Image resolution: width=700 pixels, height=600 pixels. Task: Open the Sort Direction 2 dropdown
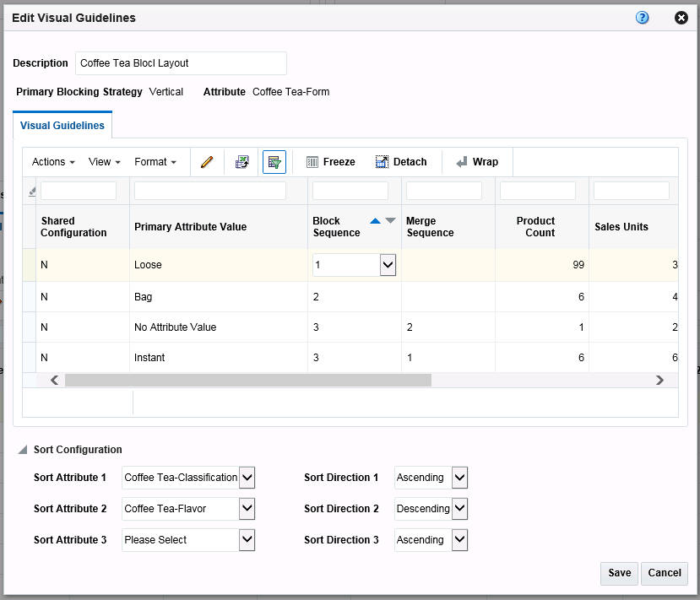pyautogui.click(x=460, y=509)
